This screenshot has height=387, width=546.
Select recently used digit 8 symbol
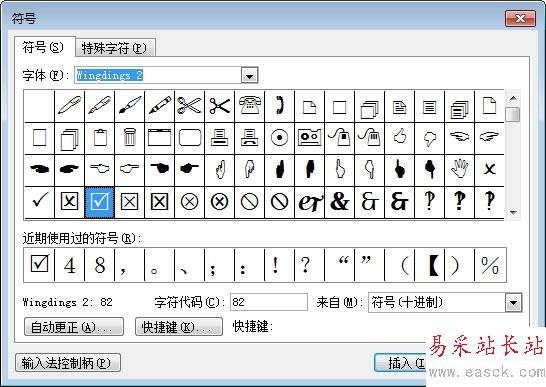100,265
